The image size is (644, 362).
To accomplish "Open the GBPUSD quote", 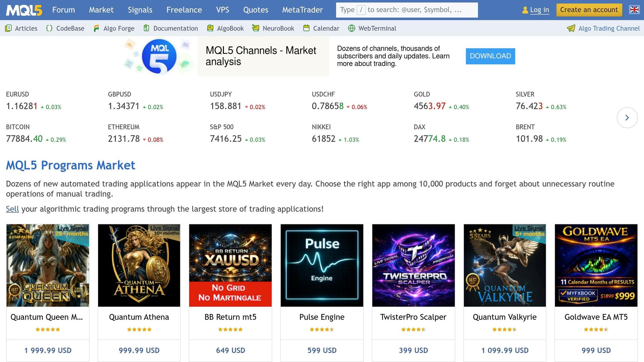I will 136,101.
